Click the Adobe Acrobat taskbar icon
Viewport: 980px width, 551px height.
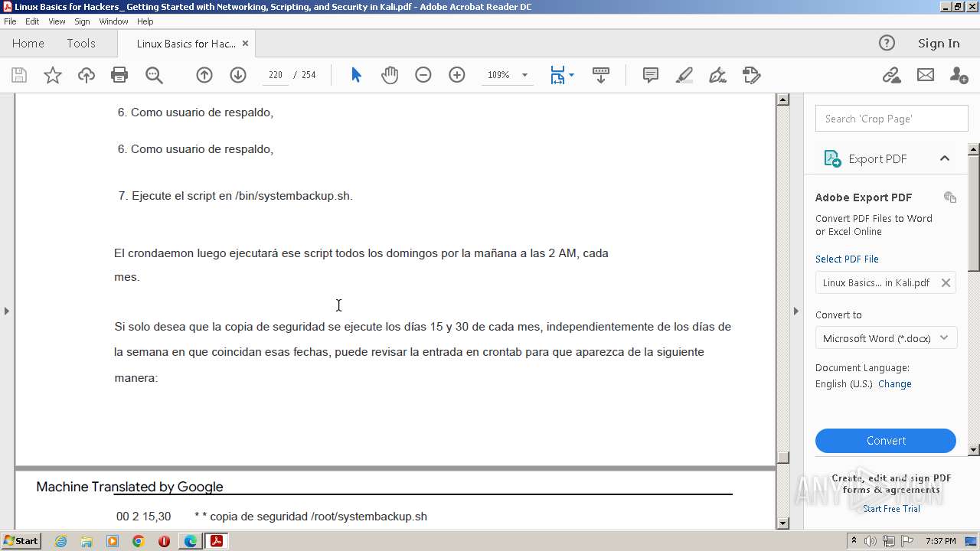pyautogui.click(x=217, y=541)
